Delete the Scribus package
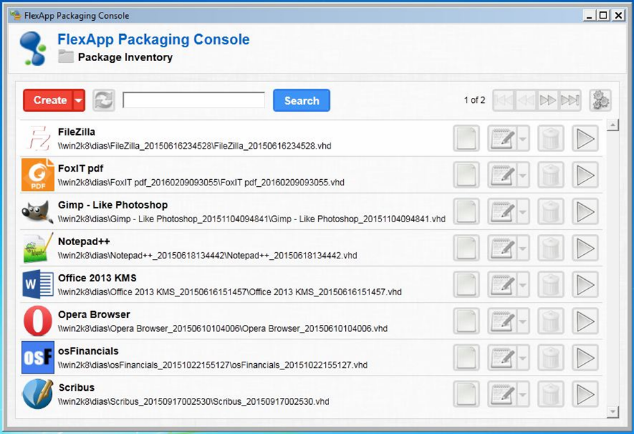634x434 pixels. tap(551, 394)
